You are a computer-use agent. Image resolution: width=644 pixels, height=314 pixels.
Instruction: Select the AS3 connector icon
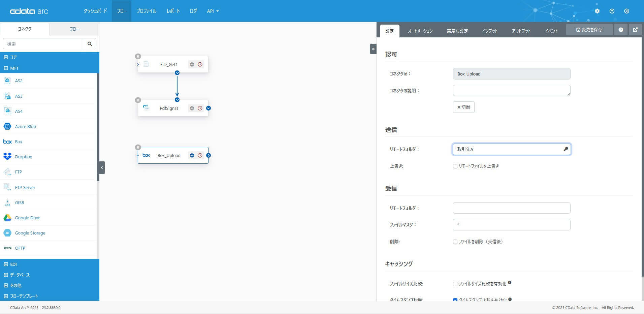(7, 96)
